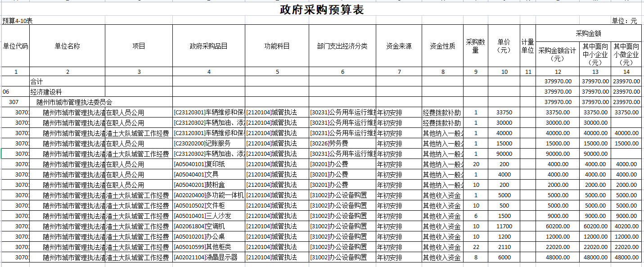
Task: Select the '部门支出经济分类' header cell
Action: [342, 46]
